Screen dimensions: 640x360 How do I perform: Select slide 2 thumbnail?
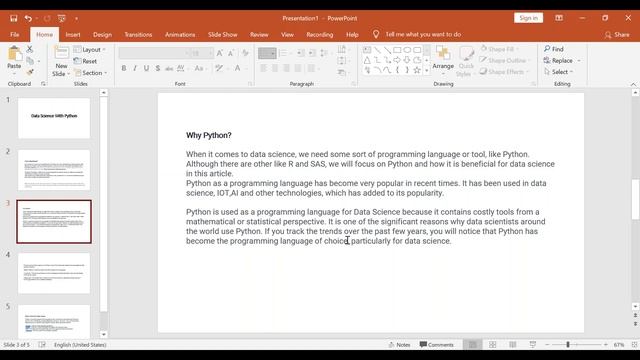pos(54,170)
